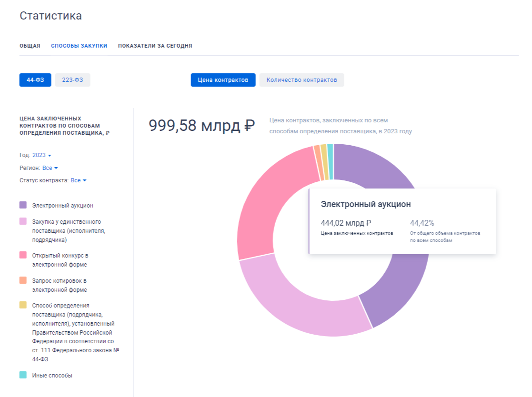Click the cyan Иные способы legend swatch
532x397 pixels.
pos(23,375)
